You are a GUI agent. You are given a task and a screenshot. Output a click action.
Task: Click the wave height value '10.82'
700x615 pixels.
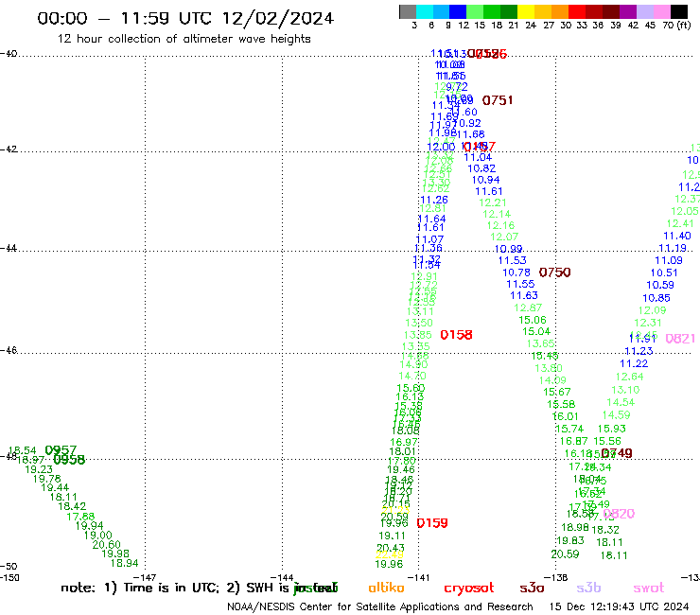coord(481,168)
